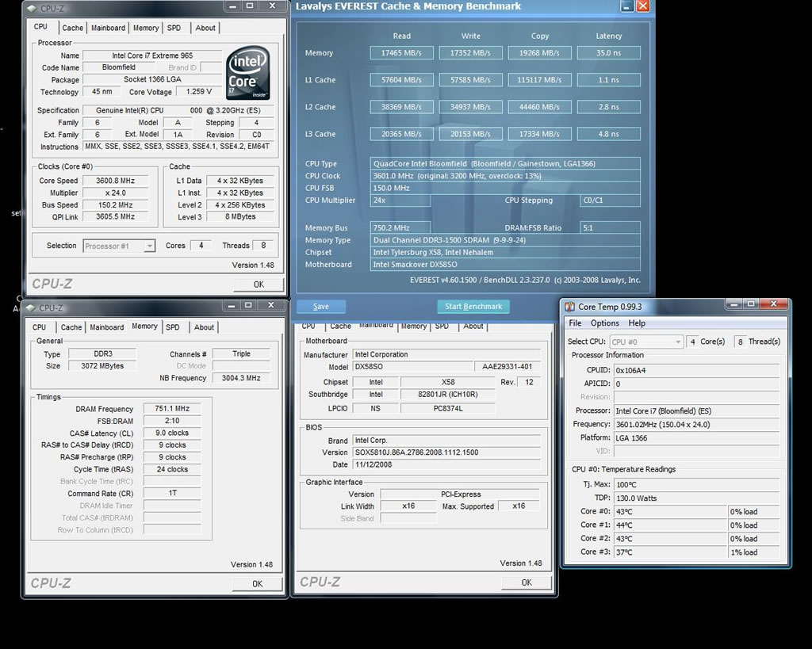Select the CPU tab in top CPU-Z window

40,27
